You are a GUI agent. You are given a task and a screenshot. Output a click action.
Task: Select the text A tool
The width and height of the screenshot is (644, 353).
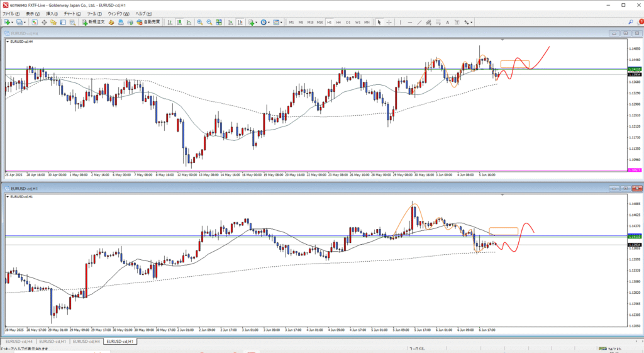tap(448, 22)
